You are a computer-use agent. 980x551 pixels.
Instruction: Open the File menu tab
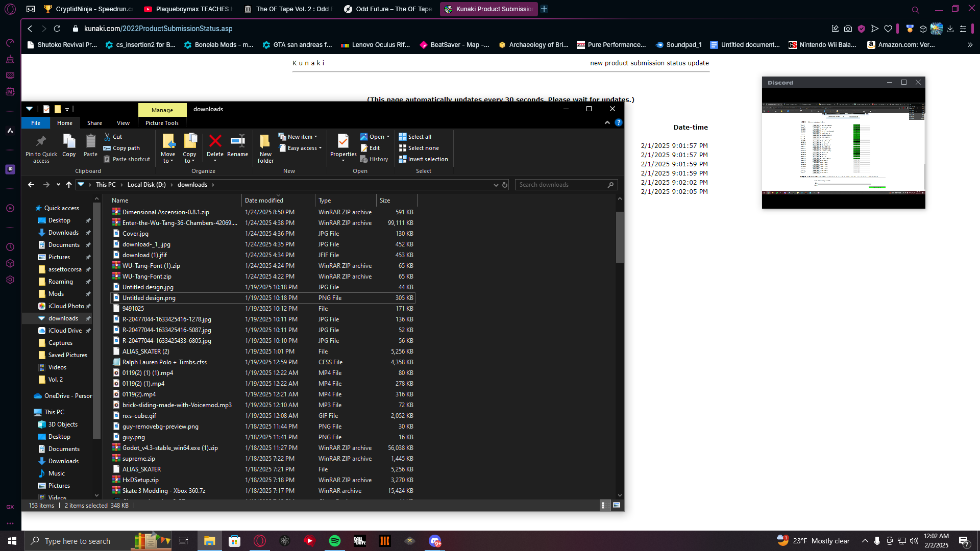(36, 123)
